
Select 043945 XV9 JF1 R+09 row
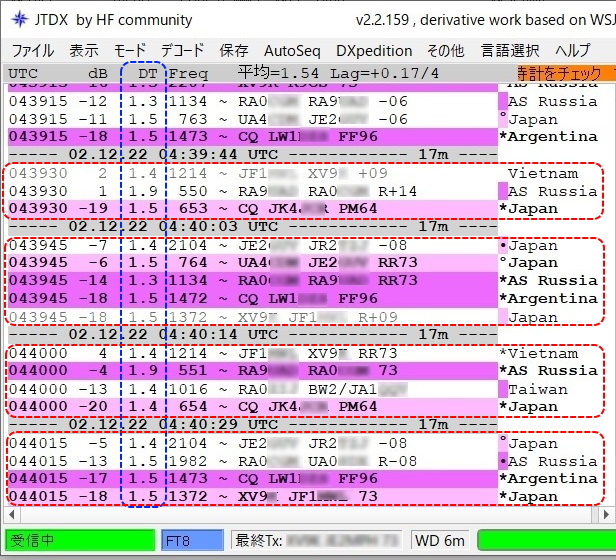coord(253,317)
